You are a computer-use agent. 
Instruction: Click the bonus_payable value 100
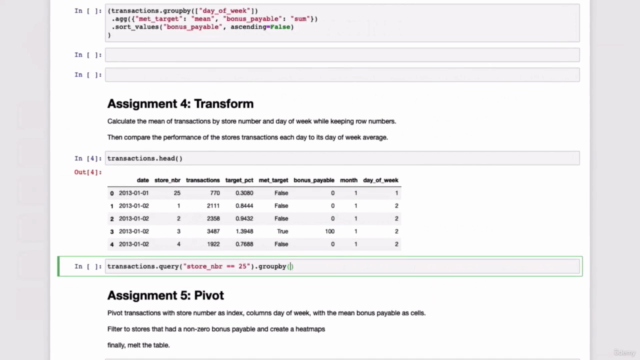tap(330, 231)
